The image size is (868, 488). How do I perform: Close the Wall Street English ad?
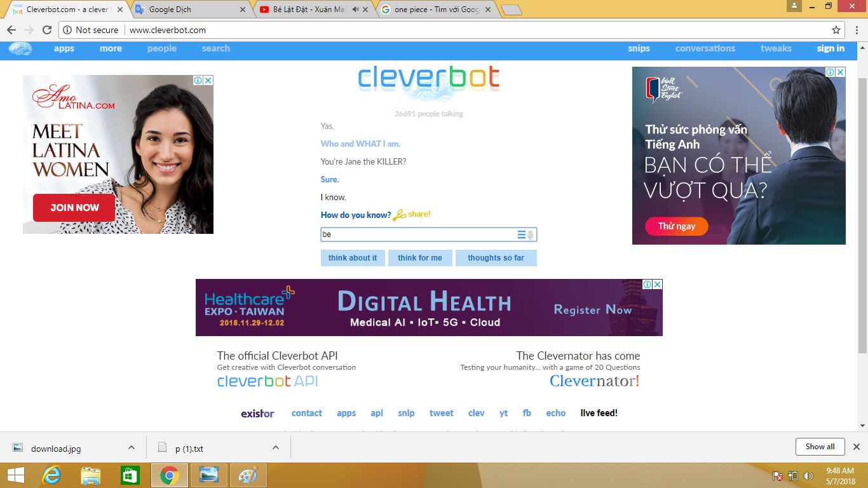841,72
